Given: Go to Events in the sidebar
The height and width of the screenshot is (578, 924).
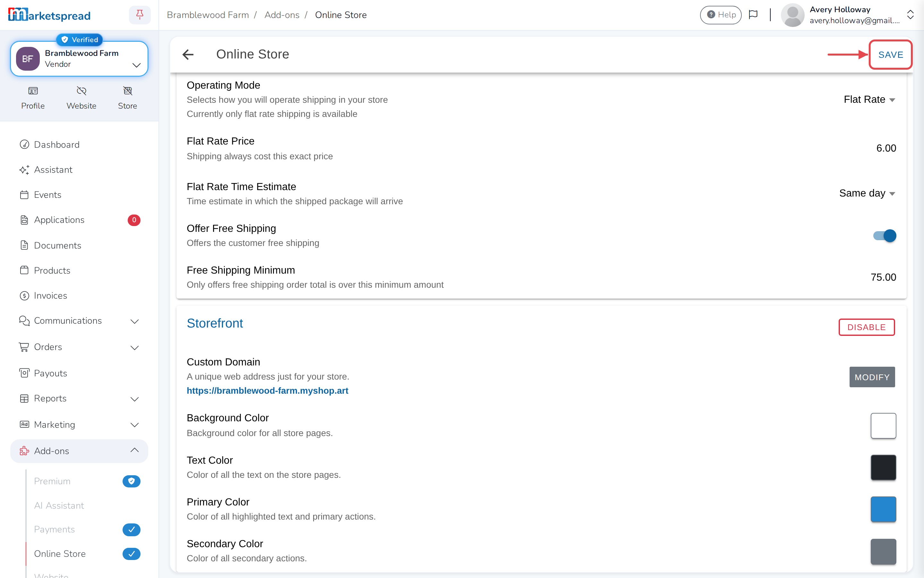Looking at the screenshot, I should [x=79, y=195].
